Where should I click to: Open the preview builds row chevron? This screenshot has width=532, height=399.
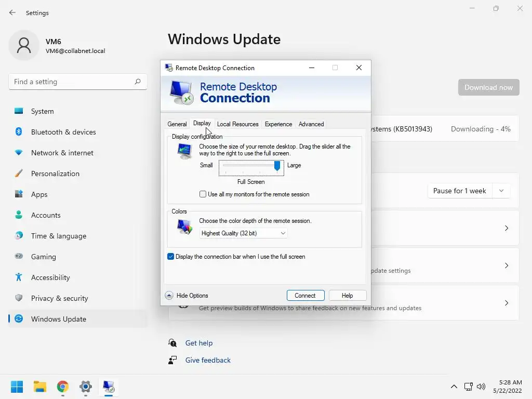click(506, 303)
